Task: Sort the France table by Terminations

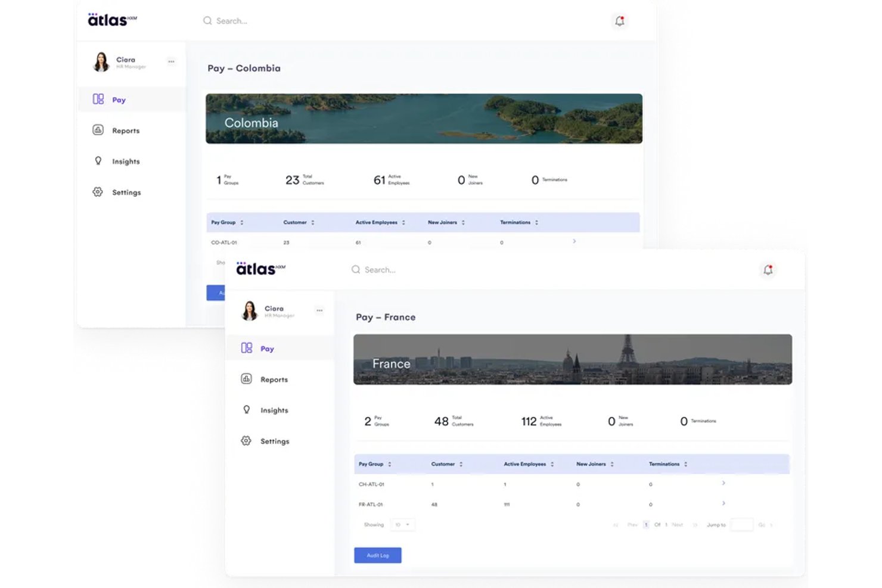Action: (x=686, y=464)
